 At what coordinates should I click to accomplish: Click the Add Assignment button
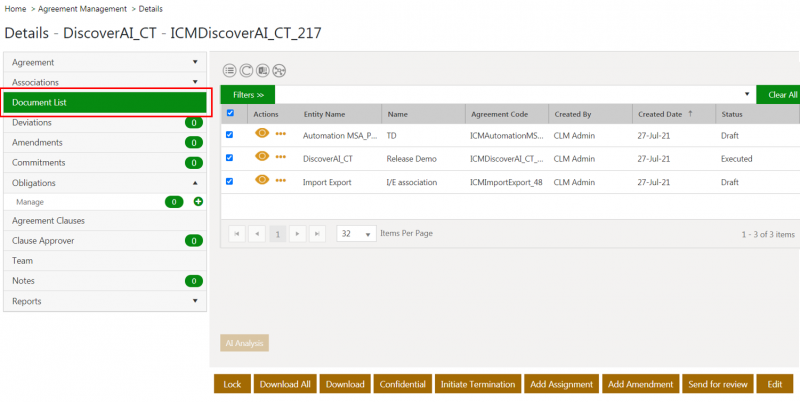[x=562, y=384]
